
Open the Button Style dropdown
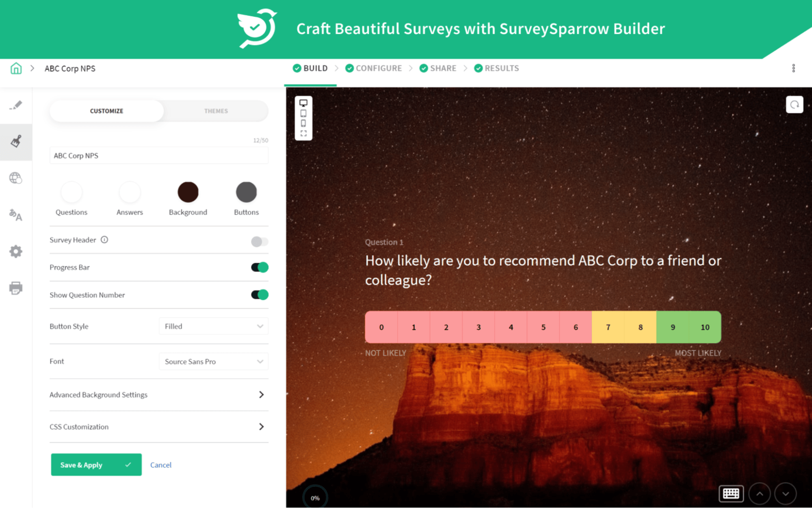click(213, 326)
